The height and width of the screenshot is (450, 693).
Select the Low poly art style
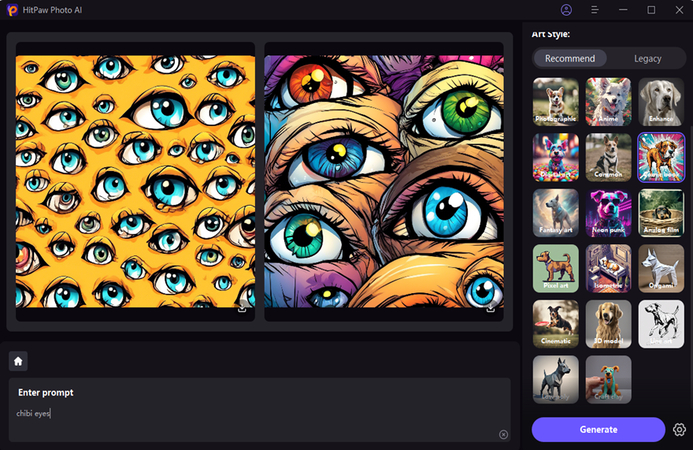(556, 379)
